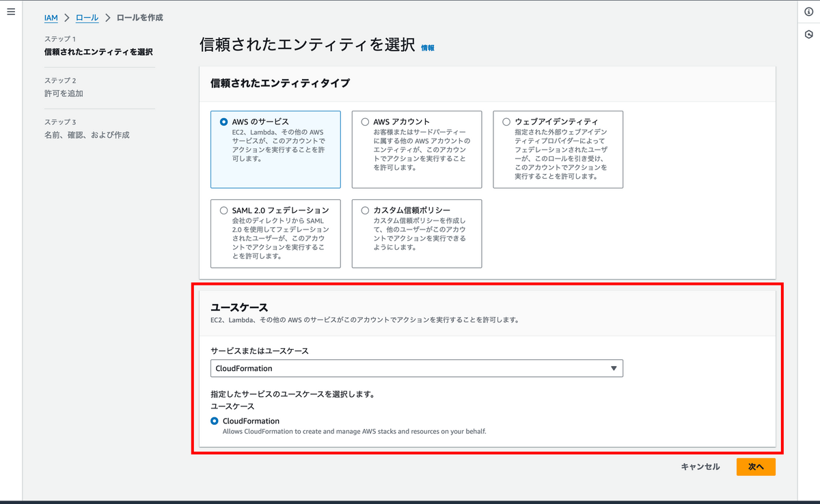This screenshot has height=504, width=820.
Task: Select SAML 2.0 フェデレーション radio option
Action: pyautogui.click(x=223, y=210)
